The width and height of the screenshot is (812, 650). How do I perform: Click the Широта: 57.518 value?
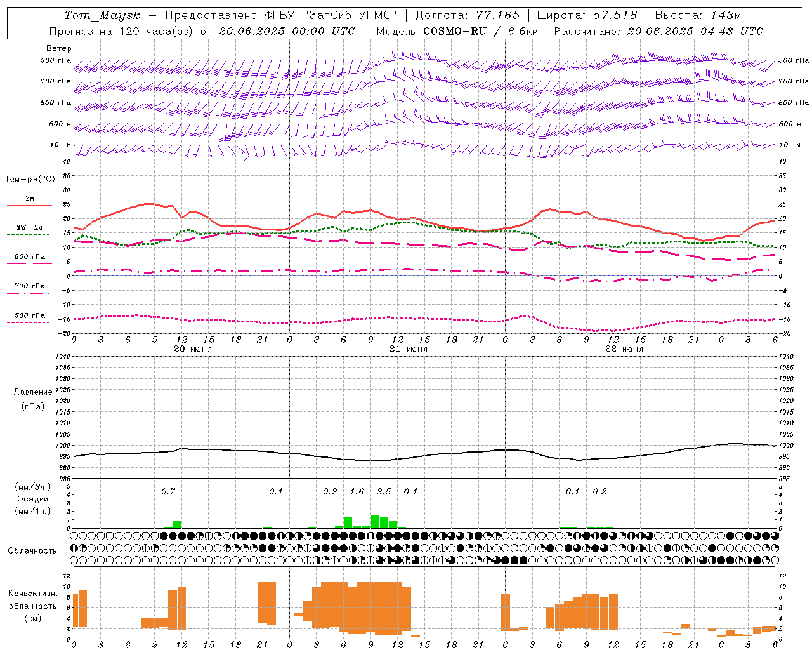click(x=587, y=15)
